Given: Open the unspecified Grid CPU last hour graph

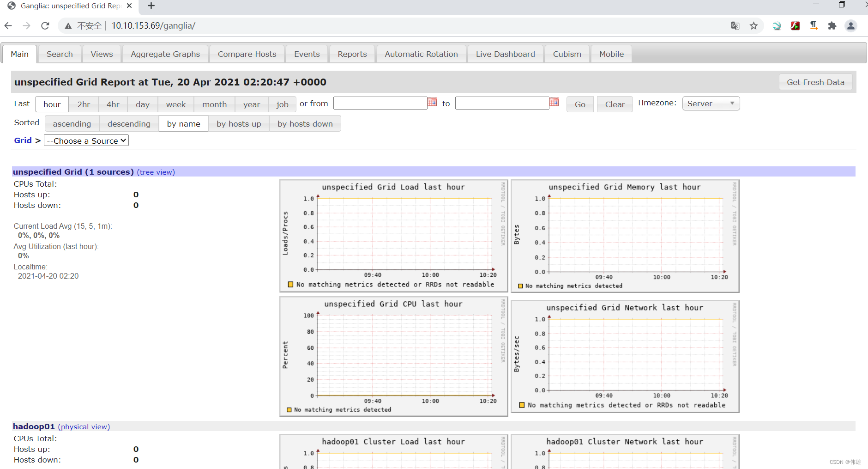Looking at the screenshot, I should coord(394,356).
